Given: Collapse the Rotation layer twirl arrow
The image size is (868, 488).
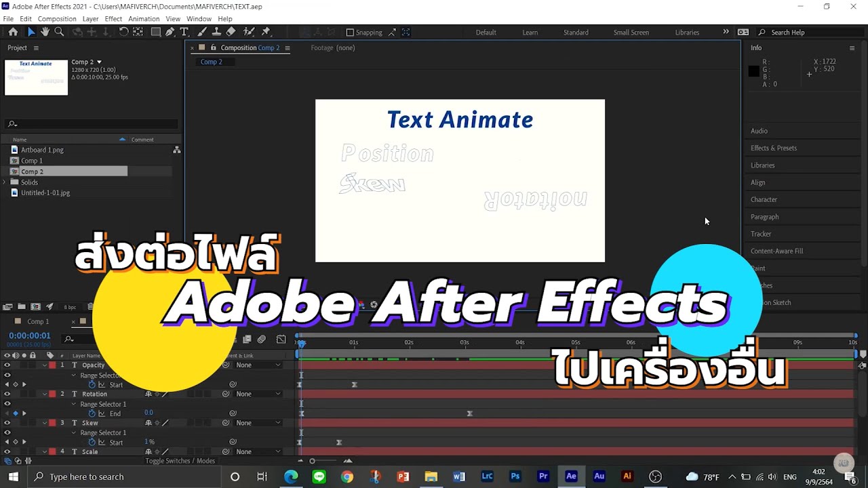Looking at the screenshot, I should click(x=45, y=394).
